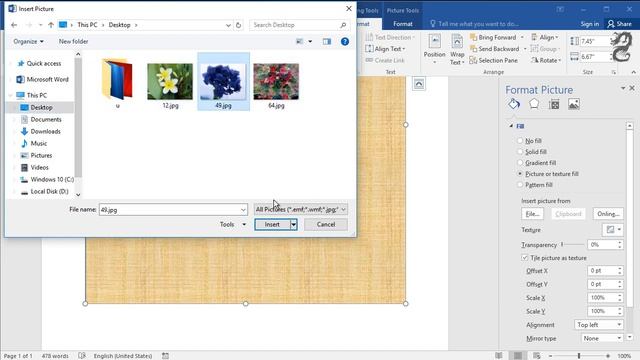
Task: Click the File name input field
Action: 173,210
